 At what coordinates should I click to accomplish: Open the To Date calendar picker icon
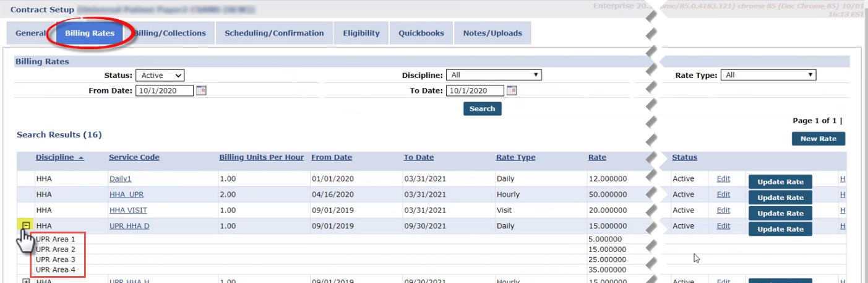[512, 90]
